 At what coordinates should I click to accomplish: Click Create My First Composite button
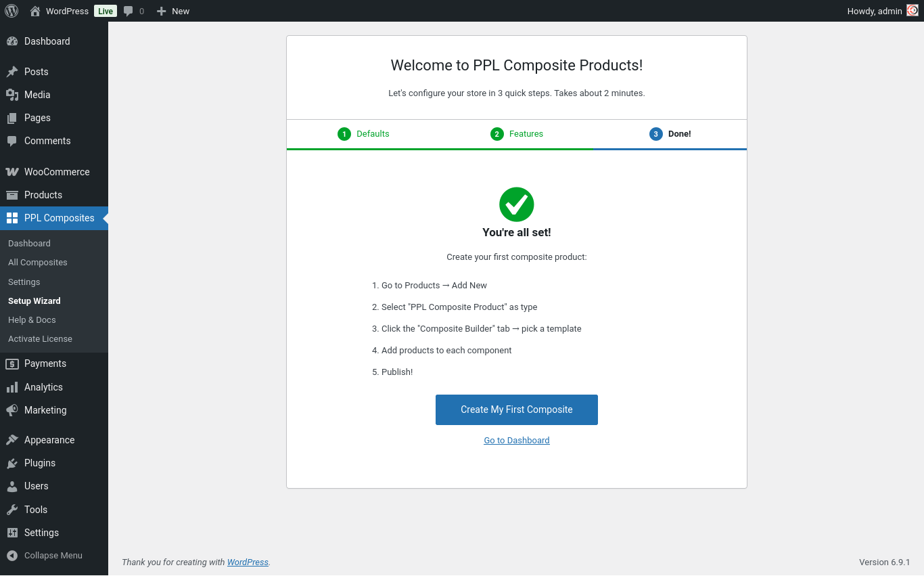516,409
